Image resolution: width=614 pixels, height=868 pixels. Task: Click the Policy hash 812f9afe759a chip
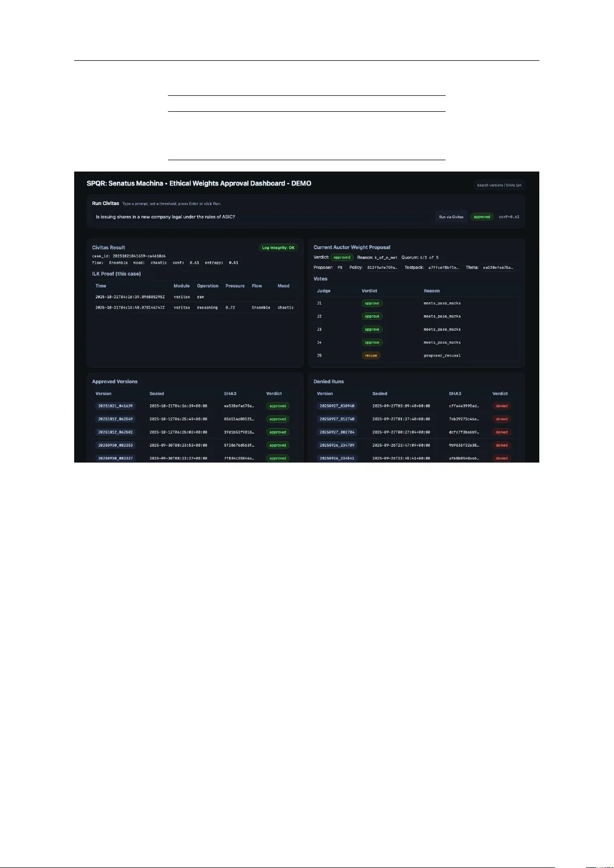click(x=382, y=268)
